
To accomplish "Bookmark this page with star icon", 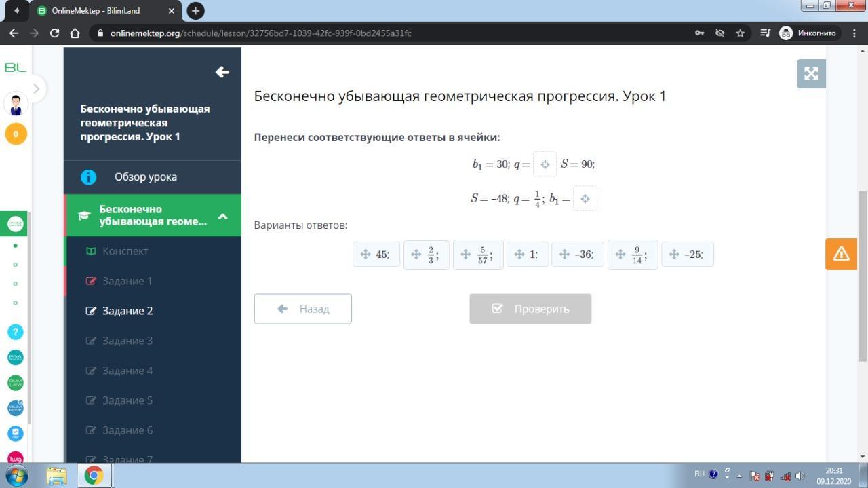I will 740,33.
